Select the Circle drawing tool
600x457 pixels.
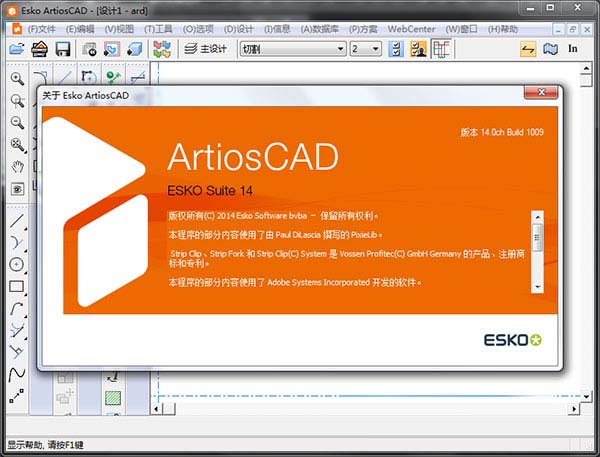point(17,264)
